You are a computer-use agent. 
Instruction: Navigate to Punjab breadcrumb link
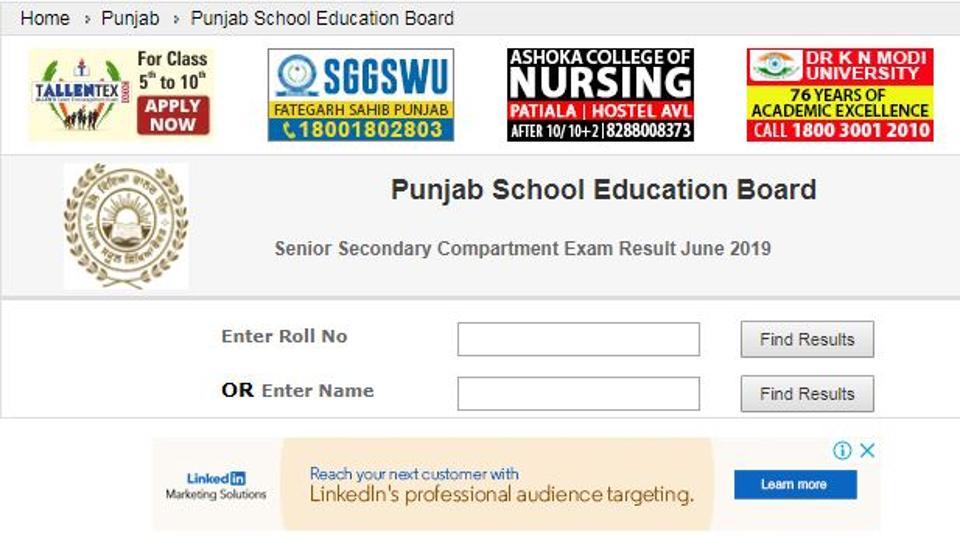pos(130,18)
